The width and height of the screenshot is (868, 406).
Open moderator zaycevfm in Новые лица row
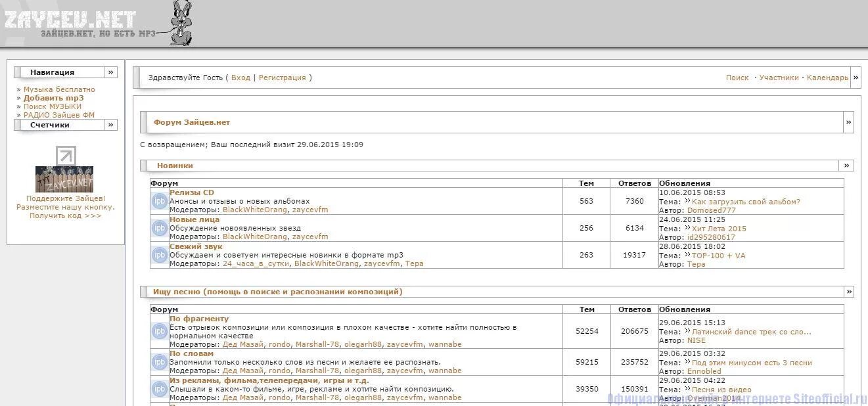(x=310, y=237)
